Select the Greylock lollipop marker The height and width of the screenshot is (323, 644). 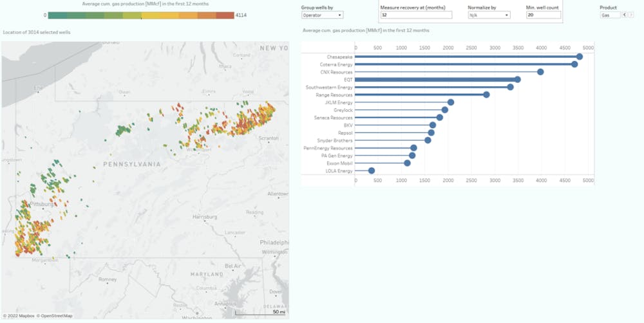coord(445,110)
